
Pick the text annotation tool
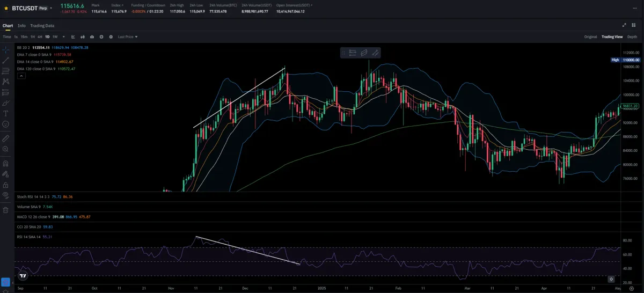click(x=5, y=114)
